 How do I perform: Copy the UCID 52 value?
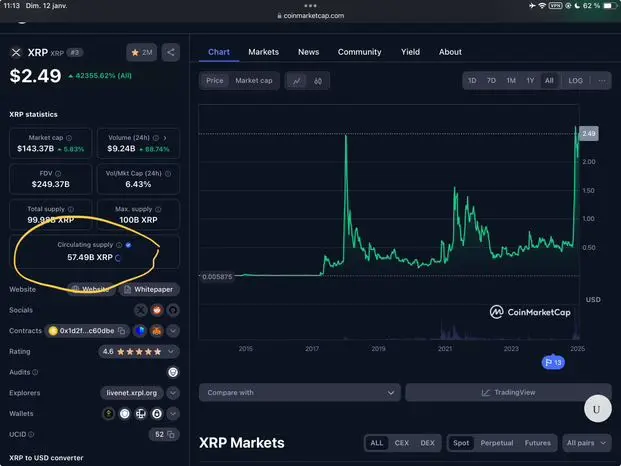click(x=171, y=434)
